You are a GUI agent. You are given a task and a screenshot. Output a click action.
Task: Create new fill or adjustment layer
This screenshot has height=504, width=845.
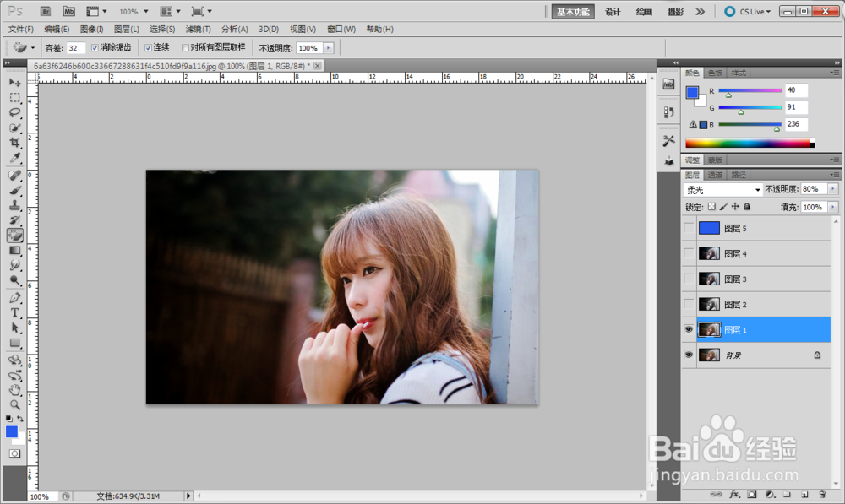pos(770,494)
